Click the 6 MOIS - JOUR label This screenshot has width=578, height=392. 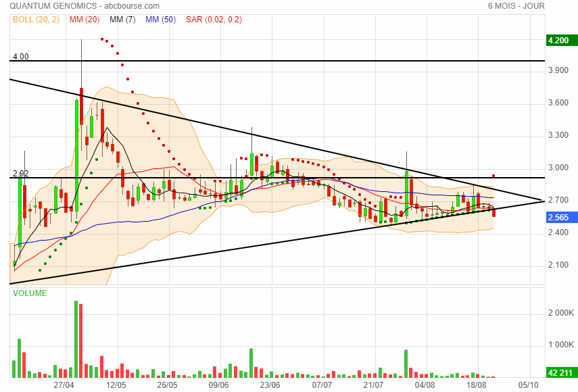click(x=516, y=6)
